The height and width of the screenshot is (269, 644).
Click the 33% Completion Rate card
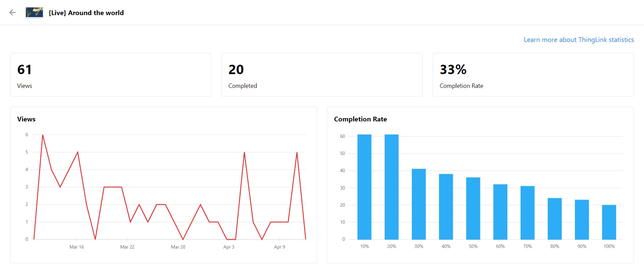tap(533, 75)
